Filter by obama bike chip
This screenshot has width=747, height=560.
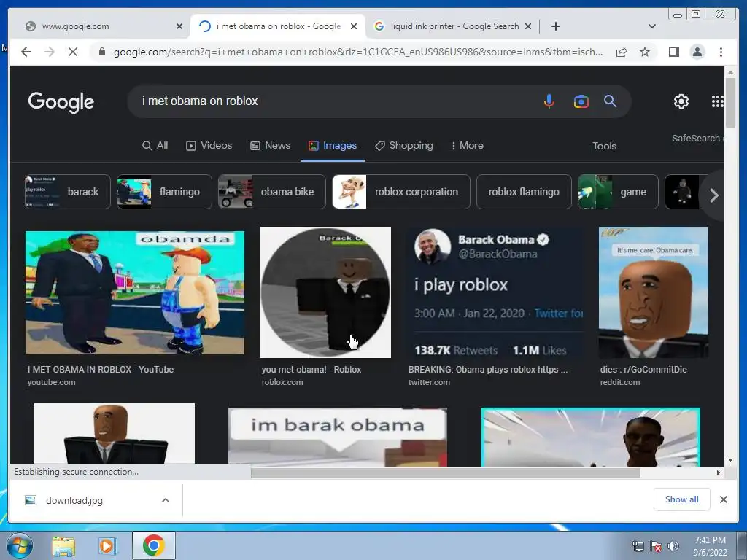pyautogui.click(x=272, y=192)
